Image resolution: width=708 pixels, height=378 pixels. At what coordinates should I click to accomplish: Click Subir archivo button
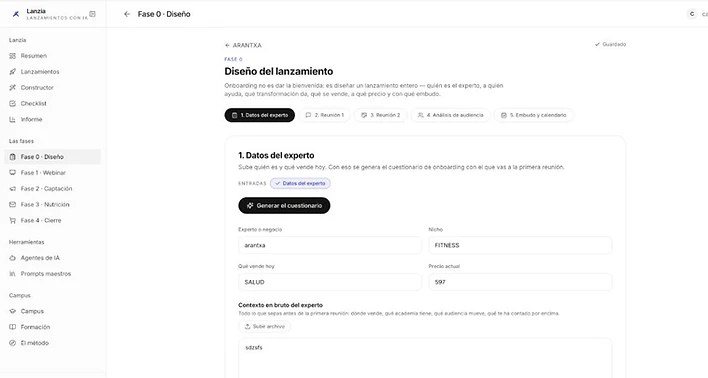[265, 326]
